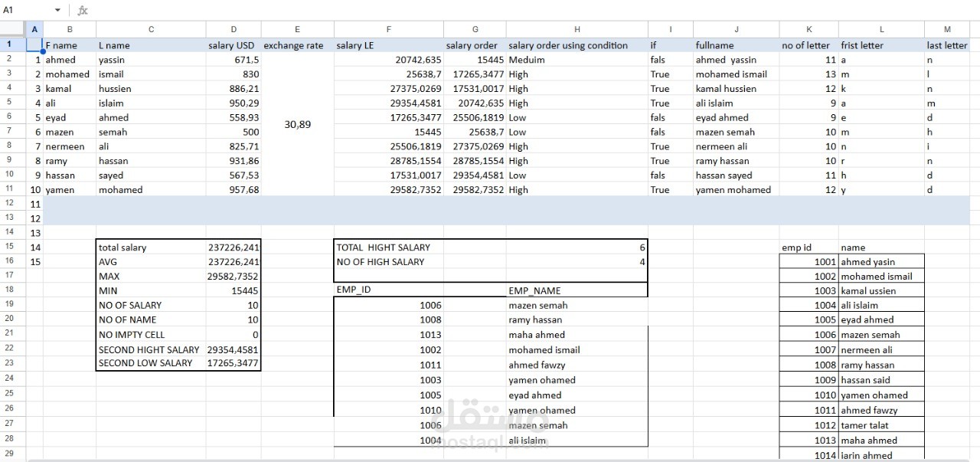Viewport: 980px width, 462px height.
Task: Click salary USD value 671,5
Action: 234,60
